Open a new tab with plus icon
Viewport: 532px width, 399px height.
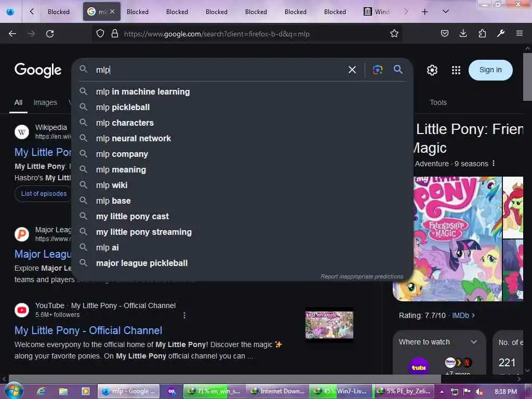pos(424,12)
